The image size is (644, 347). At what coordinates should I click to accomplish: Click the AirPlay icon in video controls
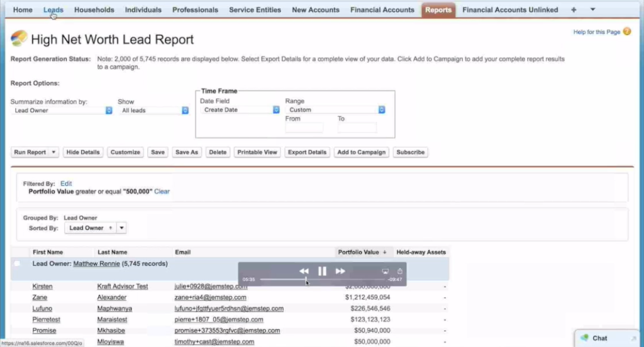386,271
